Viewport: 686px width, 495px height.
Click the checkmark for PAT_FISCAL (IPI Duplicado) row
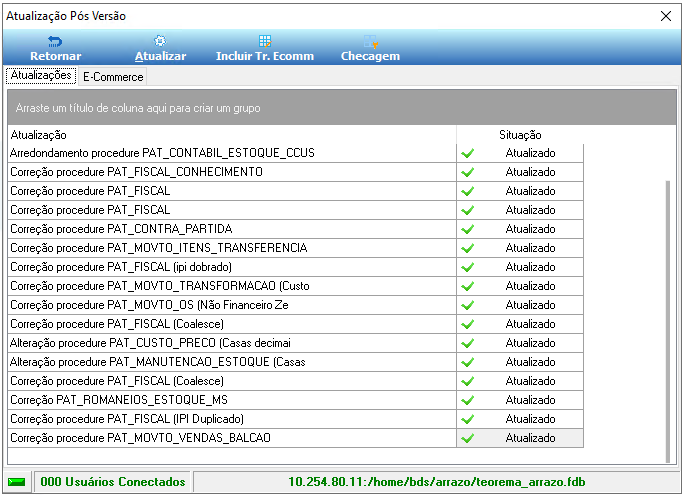[x=468, y=419]
